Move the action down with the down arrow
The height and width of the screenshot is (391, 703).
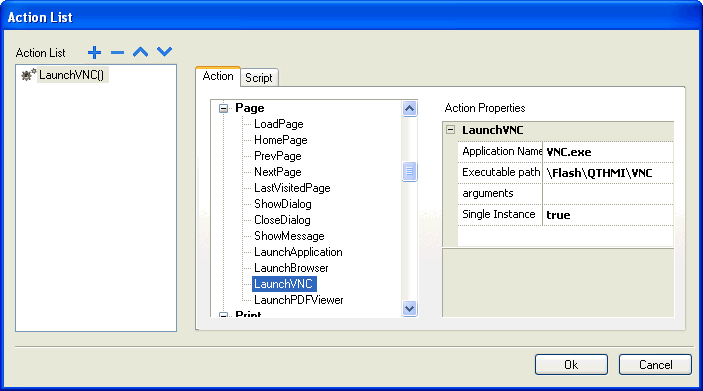coord(165,52)
